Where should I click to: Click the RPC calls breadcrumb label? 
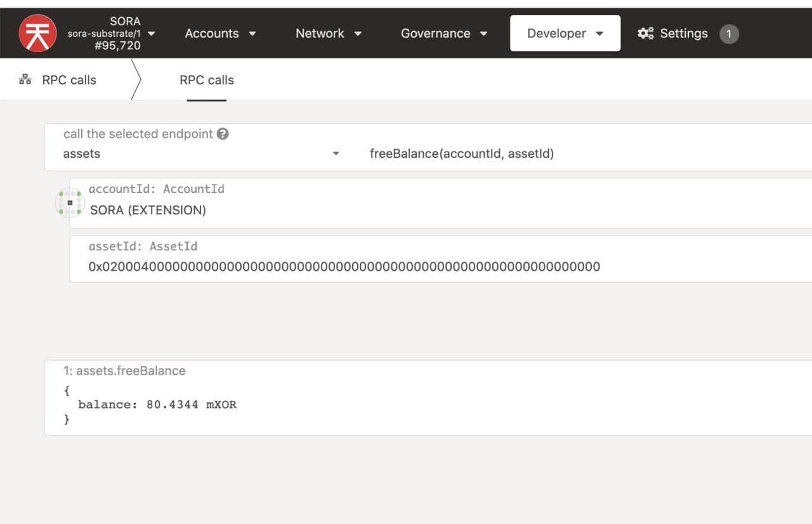[69, 80]
